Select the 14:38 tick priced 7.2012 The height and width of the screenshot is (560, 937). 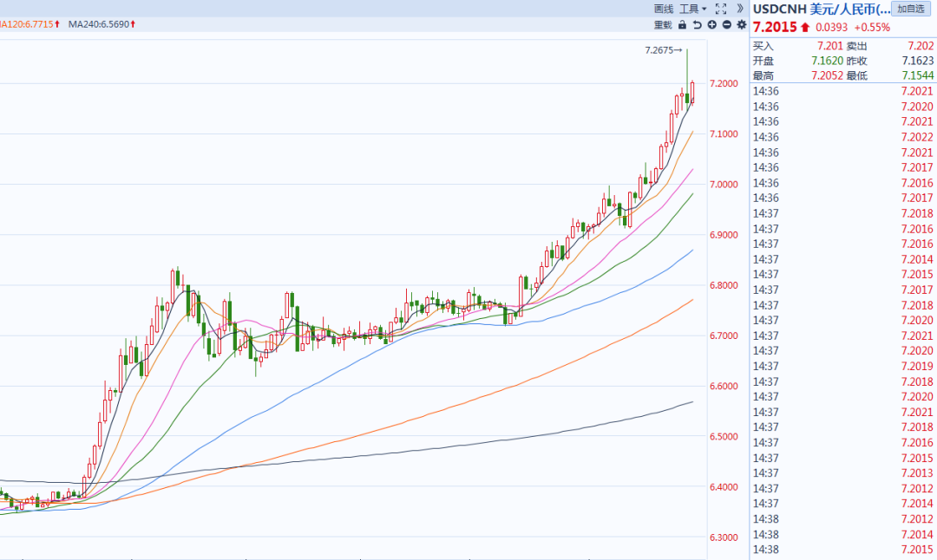843,519
